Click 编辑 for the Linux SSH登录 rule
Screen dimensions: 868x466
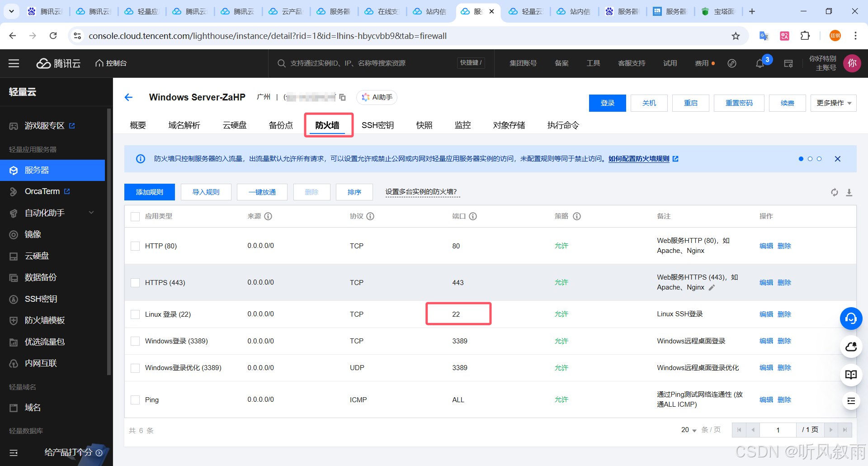click(x=766, y=314)
